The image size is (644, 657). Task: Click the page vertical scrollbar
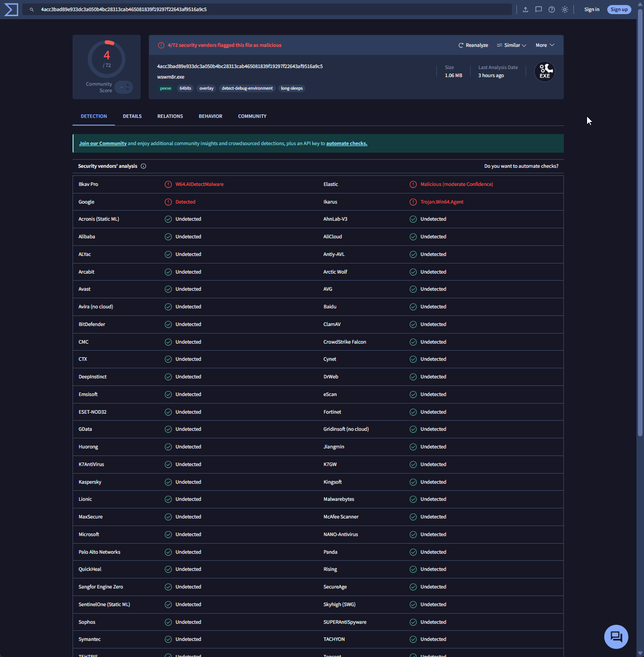tap(640, 222)
